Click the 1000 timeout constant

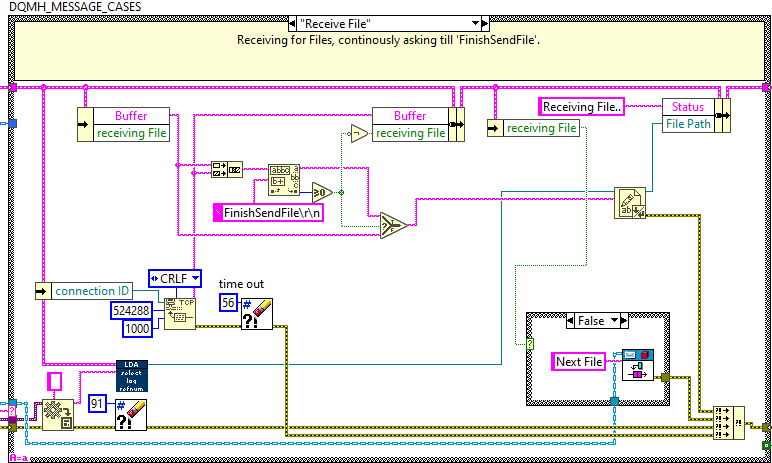(x=137, y=329)
